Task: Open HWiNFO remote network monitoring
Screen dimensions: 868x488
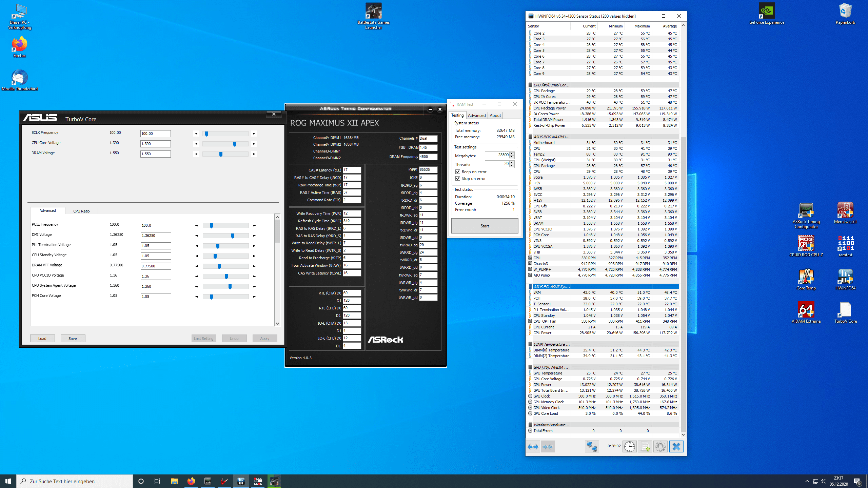Action: 592,447
